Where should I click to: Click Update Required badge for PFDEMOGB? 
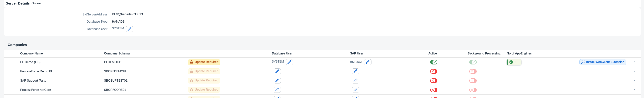coord(204,62)
